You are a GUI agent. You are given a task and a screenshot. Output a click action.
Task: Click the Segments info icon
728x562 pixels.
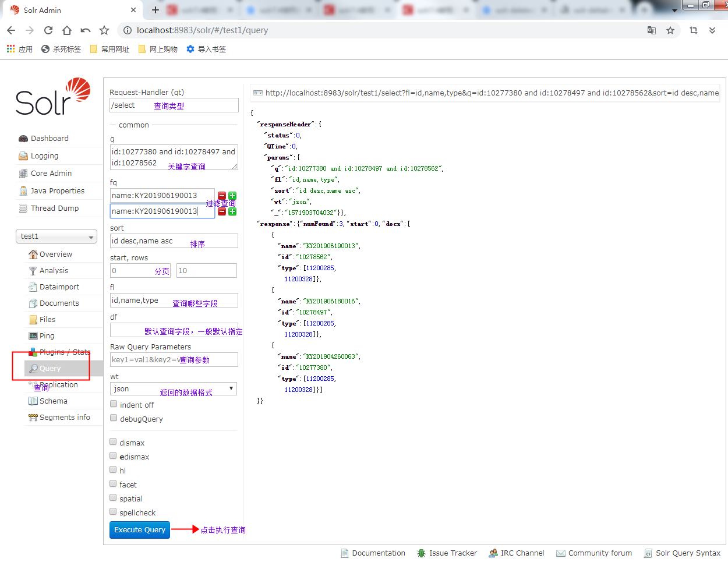33,418
